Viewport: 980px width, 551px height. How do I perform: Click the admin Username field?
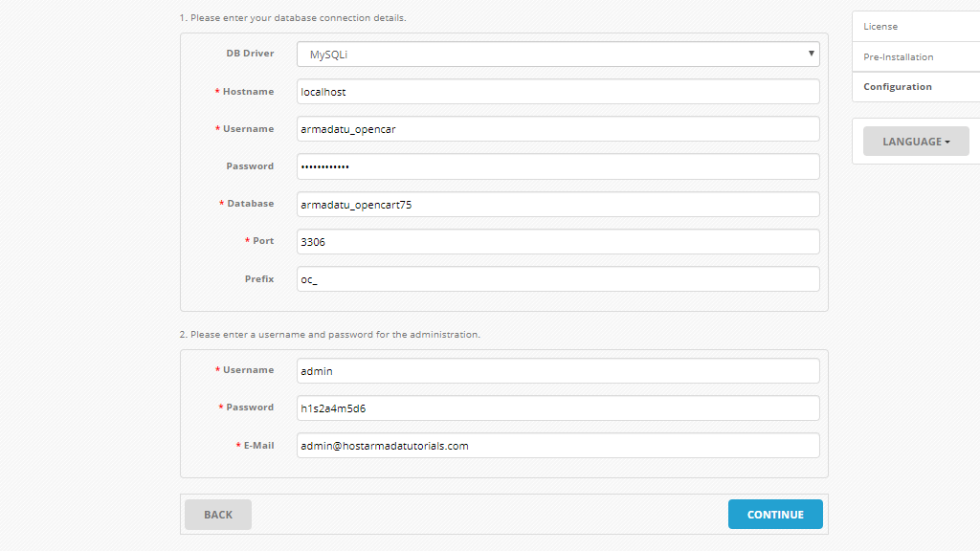(x=558, y=370)
